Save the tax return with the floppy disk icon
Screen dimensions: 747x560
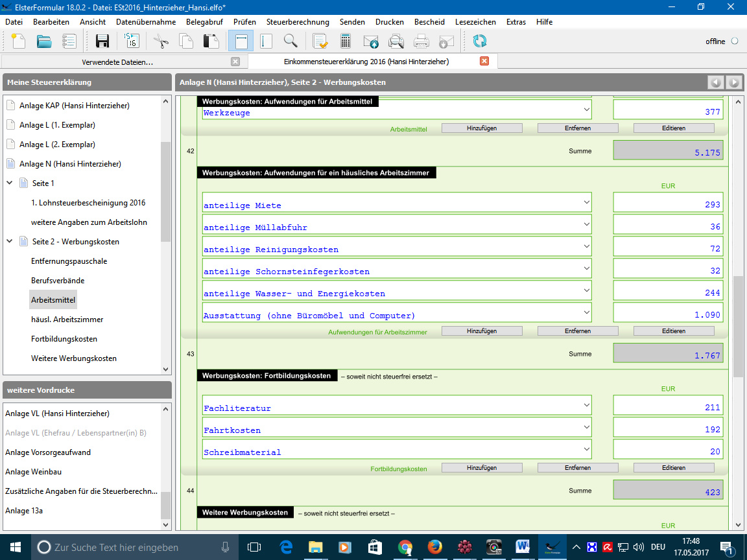(102, 41)
